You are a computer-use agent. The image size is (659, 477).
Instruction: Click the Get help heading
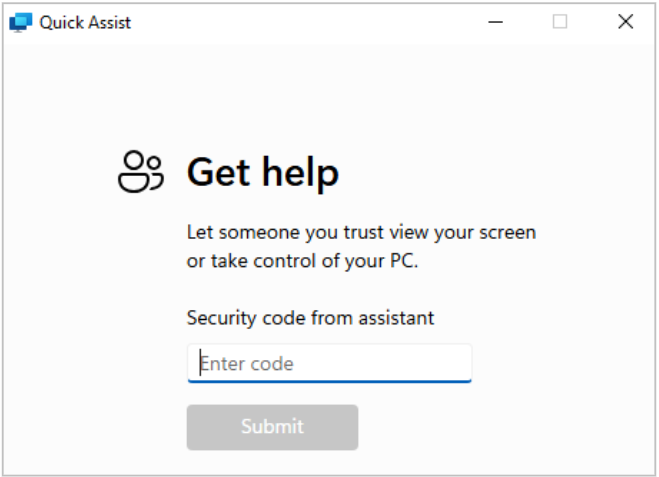pyautogui.click(x=262, y=173)
